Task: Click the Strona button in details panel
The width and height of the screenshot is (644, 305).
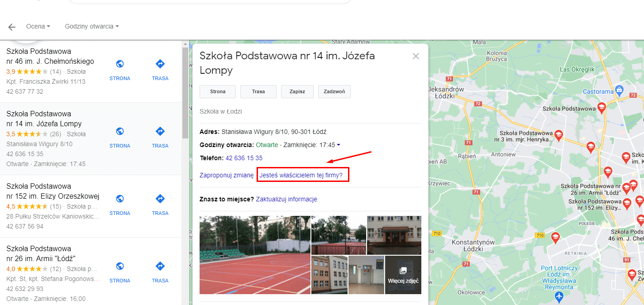Action: coord(218,91)
